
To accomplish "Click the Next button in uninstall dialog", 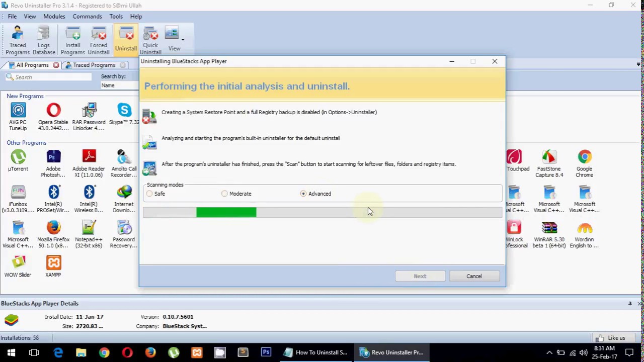I will 420,276.
